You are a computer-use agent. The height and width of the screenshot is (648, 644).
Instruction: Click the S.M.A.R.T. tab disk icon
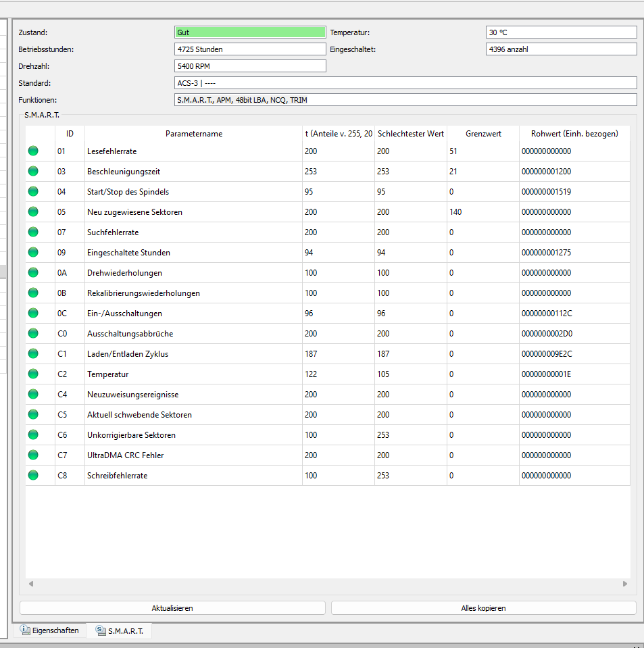pos(101,630)
